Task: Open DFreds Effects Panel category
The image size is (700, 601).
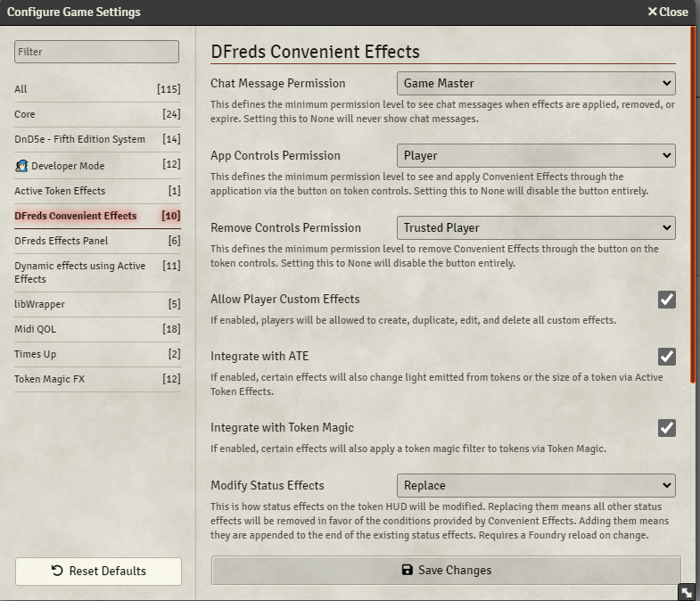Action: pos(97,241)
